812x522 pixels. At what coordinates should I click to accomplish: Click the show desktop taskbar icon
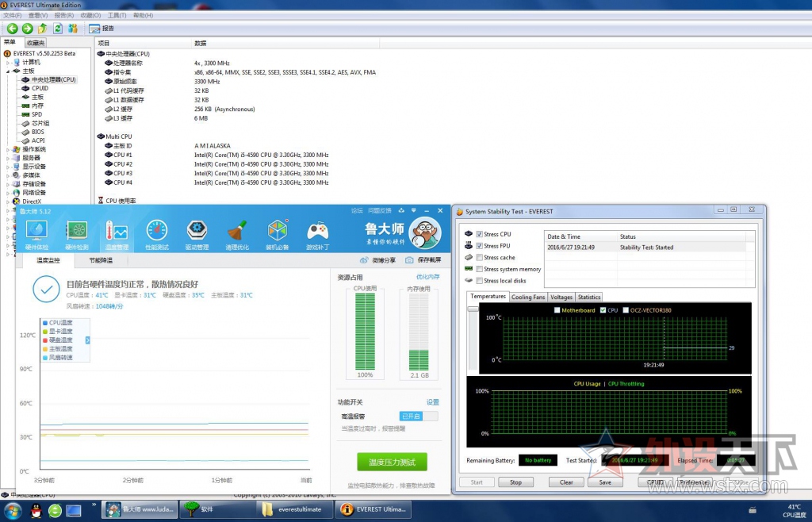point(74,511)
